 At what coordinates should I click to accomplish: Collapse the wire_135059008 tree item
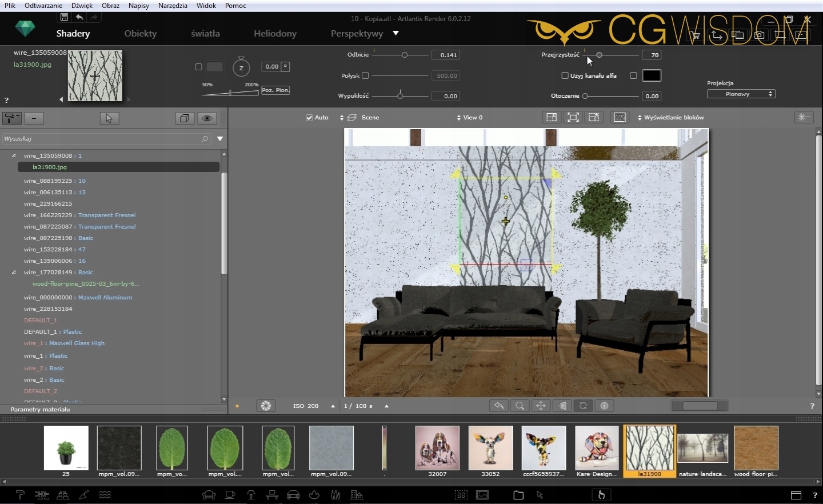14,155
